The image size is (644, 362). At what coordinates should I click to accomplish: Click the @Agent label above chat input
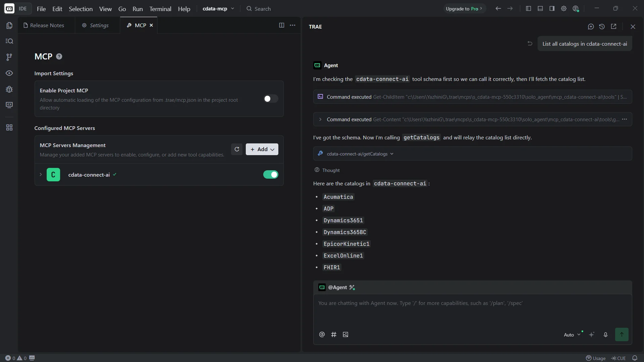337,287
